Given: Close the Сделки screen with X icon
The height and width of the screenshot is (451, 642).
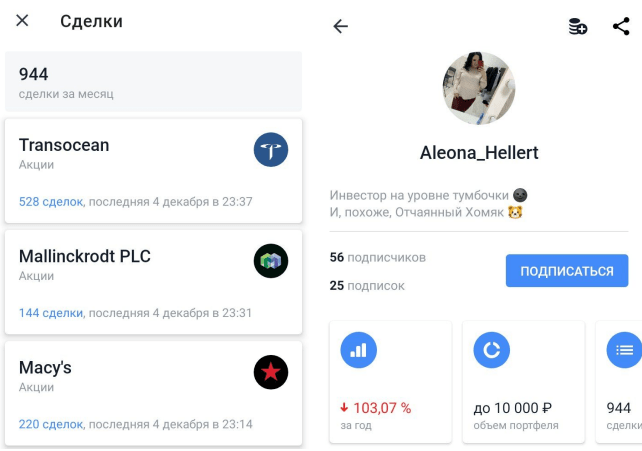Looking at the screenshot, I should click(22, 20).
